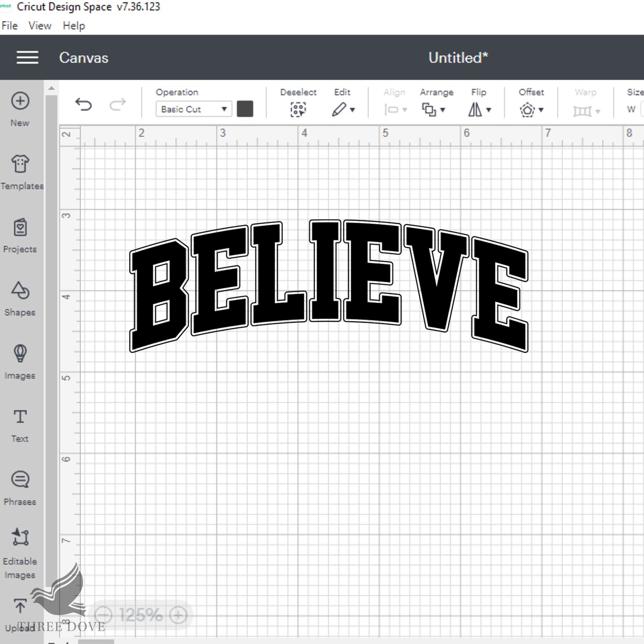The width and height of the screenshot is (644, 644).
Task: Click the left panel scroll-up arrow
Action: point(52,88)
